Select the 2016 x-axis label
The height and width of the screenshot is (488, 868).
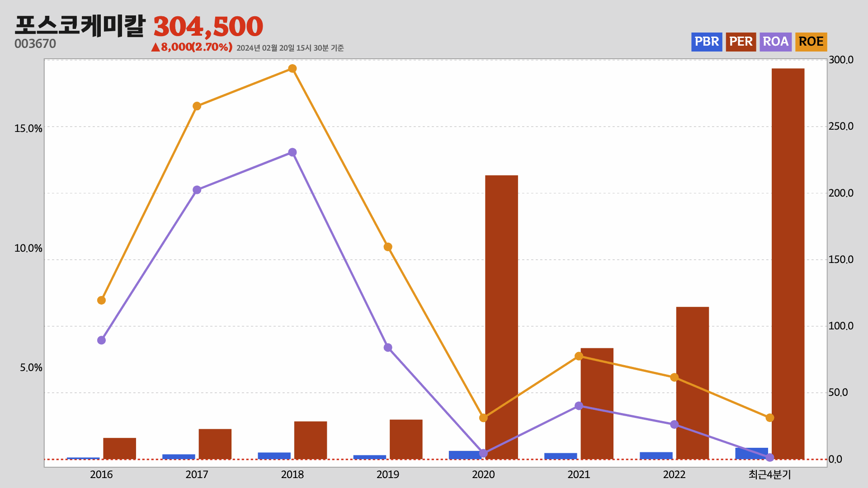[101, 474]
